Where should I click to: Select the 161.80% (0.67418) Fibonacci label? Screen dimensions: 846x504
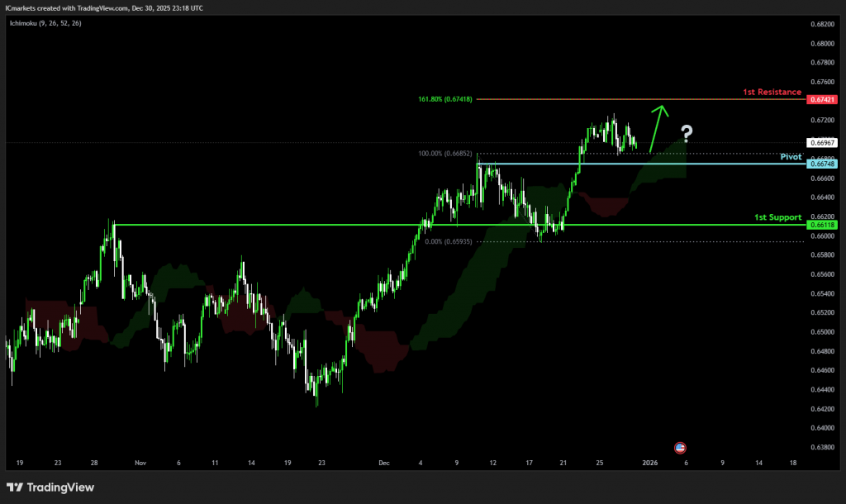coord(445,99)
